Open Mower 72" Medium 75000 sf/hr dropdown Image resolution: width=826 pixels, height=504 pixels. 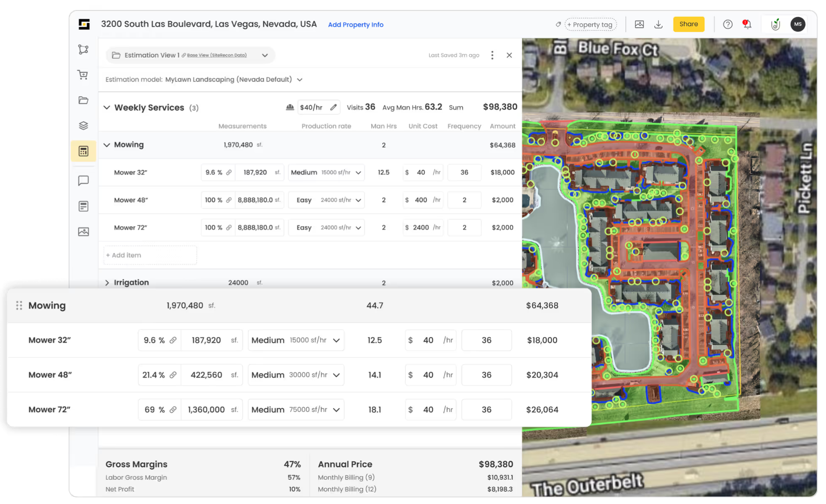[x=336, y=410]
